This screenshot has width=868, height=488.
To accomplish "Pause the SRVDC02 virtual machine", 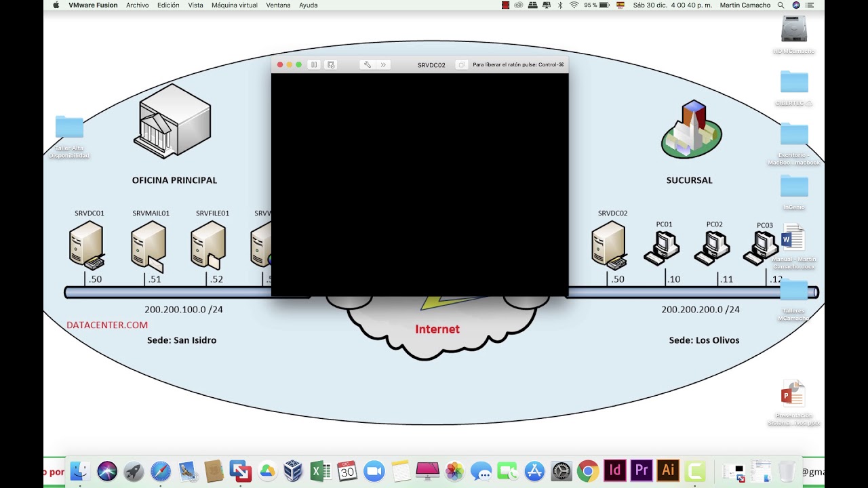I will tap(314, 64).
